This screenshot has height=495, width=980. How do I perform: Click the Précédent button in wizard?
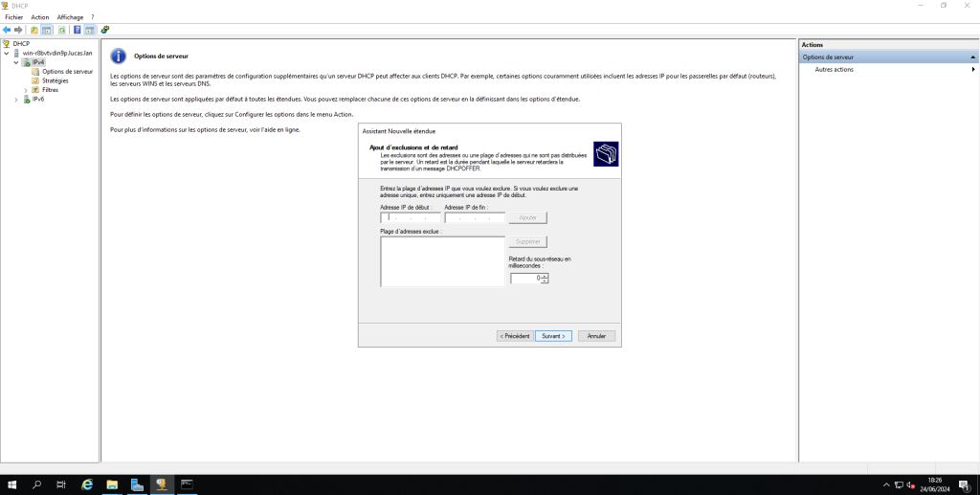click(x=514, y=336)
